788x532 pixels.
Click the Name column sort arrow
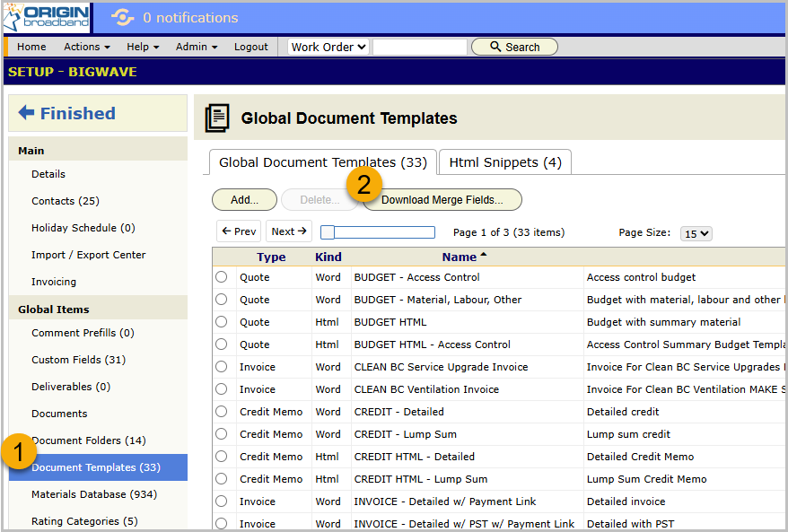click(x=484, y=255)
